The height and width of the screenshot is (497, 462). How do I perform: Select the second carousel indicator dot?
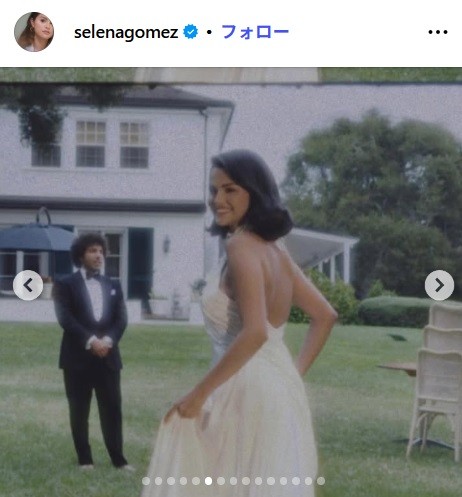click(x=158, y=481)
